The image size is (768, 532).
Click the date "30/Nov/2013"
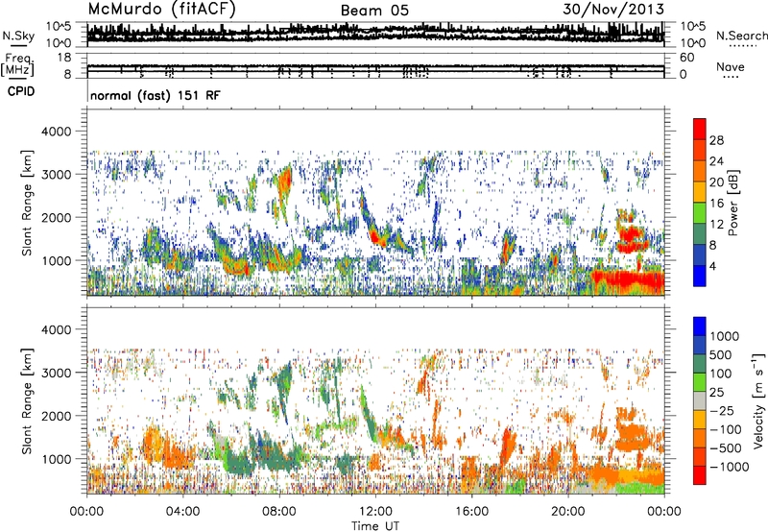coord(613,10)
